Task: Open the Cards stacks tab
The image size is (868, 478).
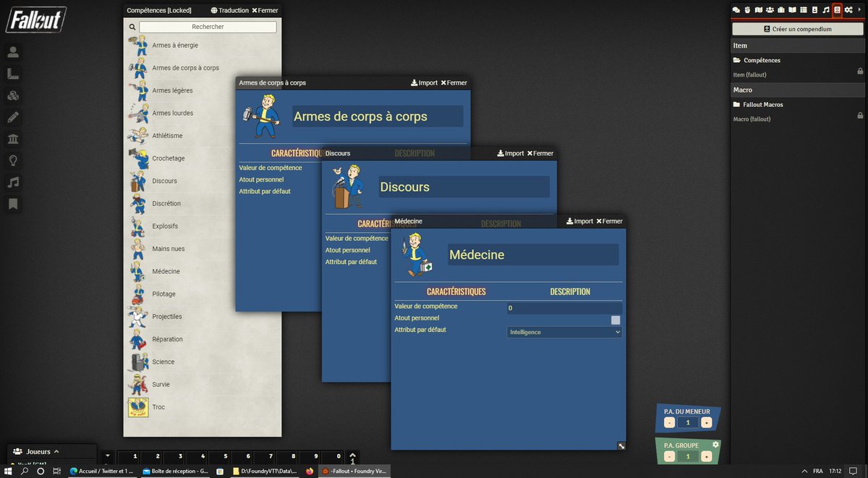Action: [814, 9]
